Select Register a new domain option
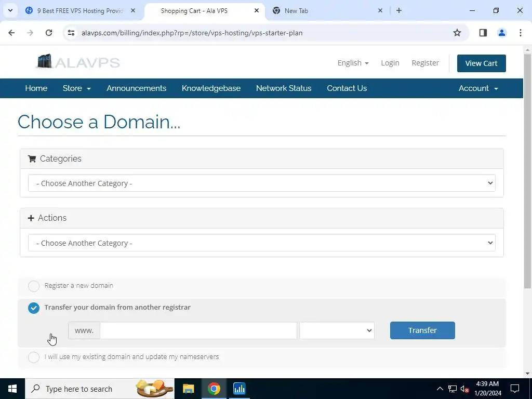532x399 pixels. 34,286
